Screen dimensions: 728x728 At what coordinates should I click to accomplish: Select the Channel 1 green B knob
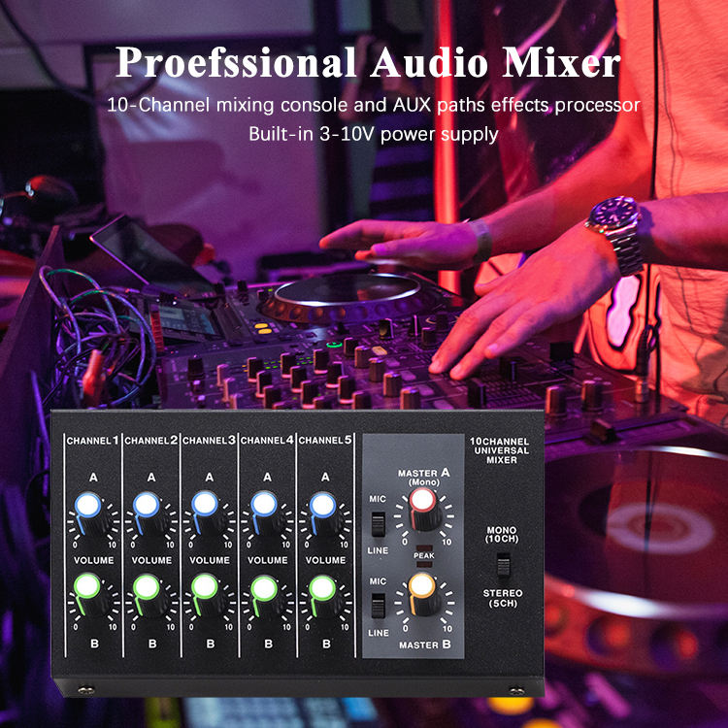pyautogui.click(x=87, y=587)
